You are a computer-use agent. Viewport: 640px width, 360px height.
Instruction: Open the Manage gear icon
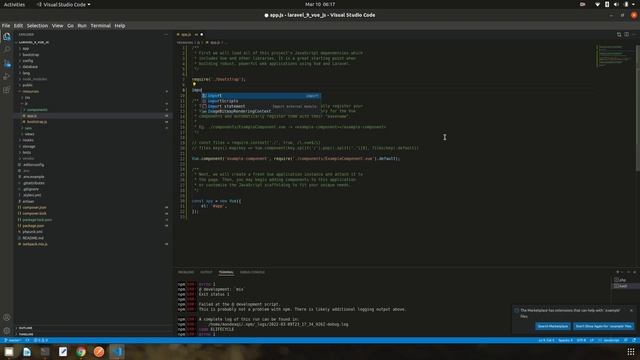pyautogui.click(x=7, y=331)
